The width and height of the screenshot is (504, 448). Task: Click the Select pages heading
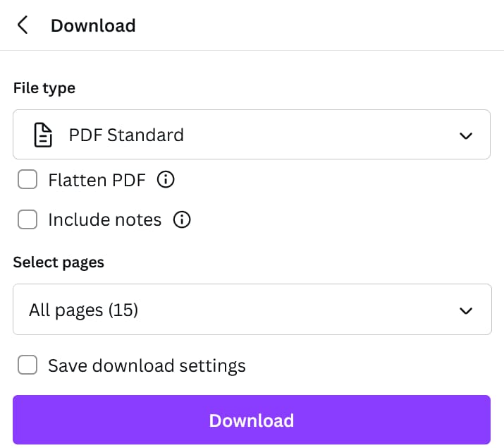pos(59,262)
